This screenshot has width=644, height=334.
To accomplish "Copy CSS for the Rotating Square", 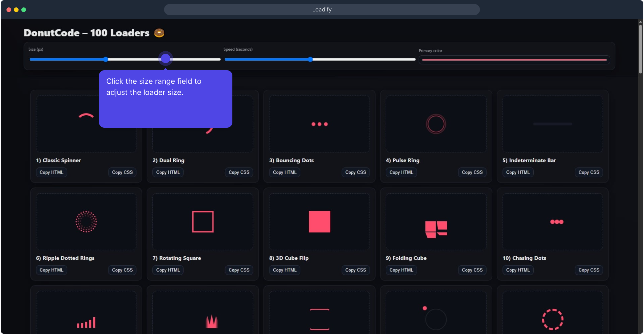I will [x=239, y=270].
